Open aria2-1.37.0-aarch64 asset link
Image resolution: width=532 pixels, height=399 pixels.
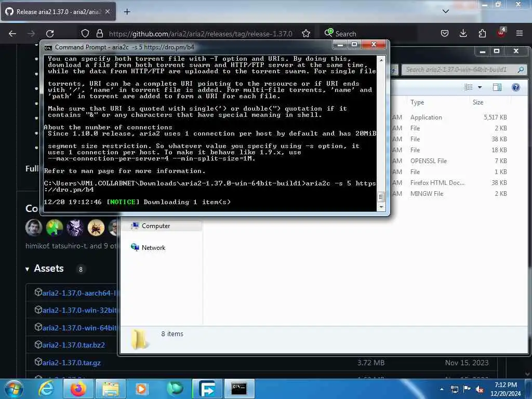[79, 293]
